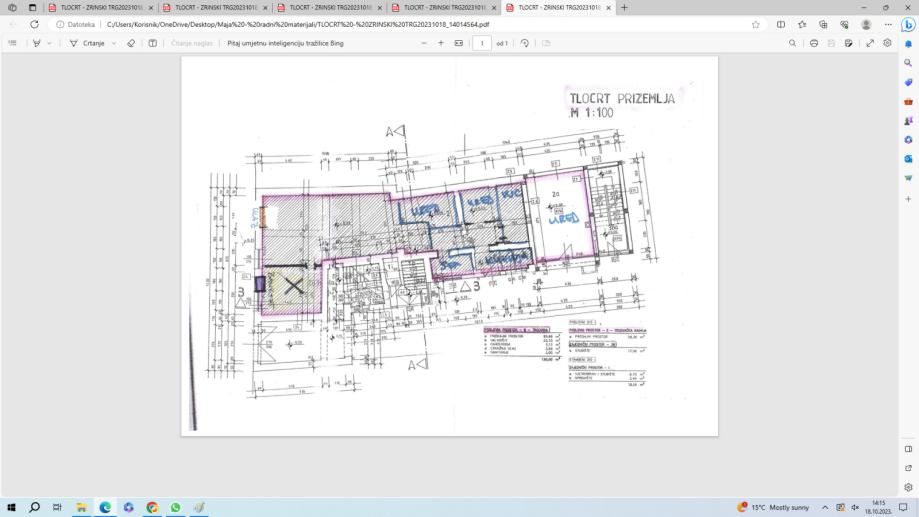The width and height of the screenshot is (919, 517).
Task: Open the Windows Start menu
Action: (11, 507)
